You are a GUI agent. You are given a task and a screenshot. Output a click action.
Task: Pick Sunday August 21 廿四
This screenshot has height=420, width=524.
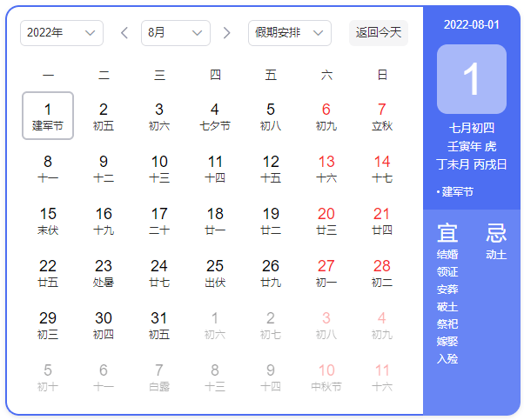coord(382,220)
